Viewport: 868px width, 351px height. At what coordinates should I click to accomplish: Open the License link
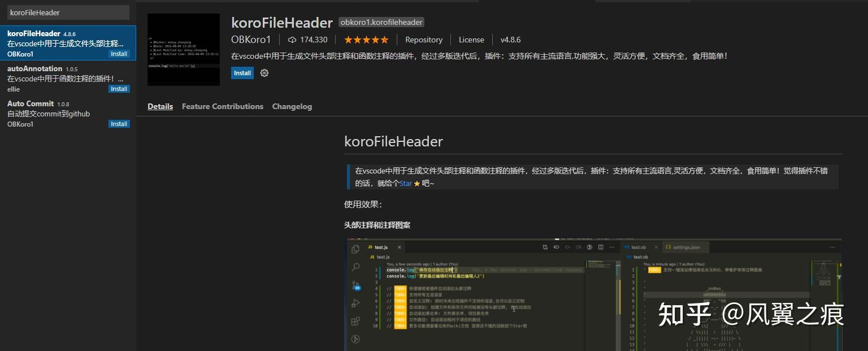tap(471, 40)
